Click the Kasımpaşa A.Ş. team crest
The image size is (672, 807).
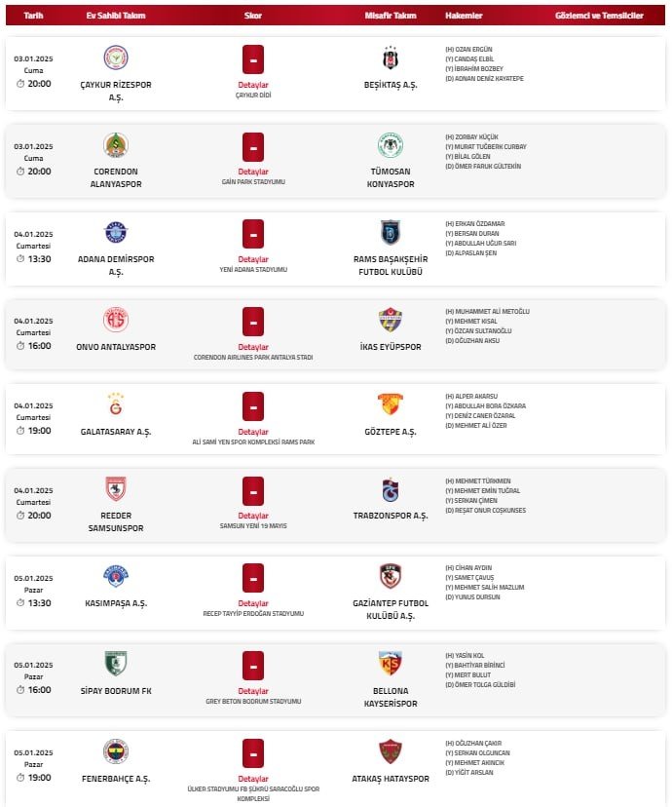click(x=116, y=576)
